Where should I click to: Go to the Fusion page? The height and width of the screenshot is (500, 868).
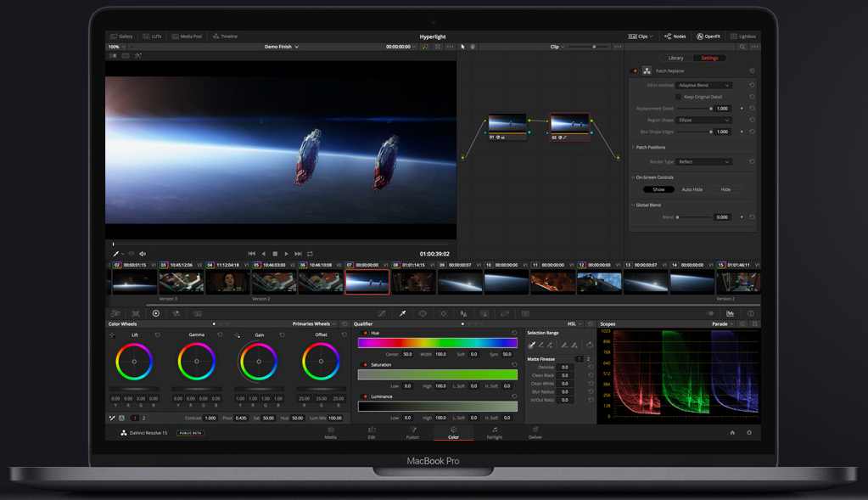412,432
